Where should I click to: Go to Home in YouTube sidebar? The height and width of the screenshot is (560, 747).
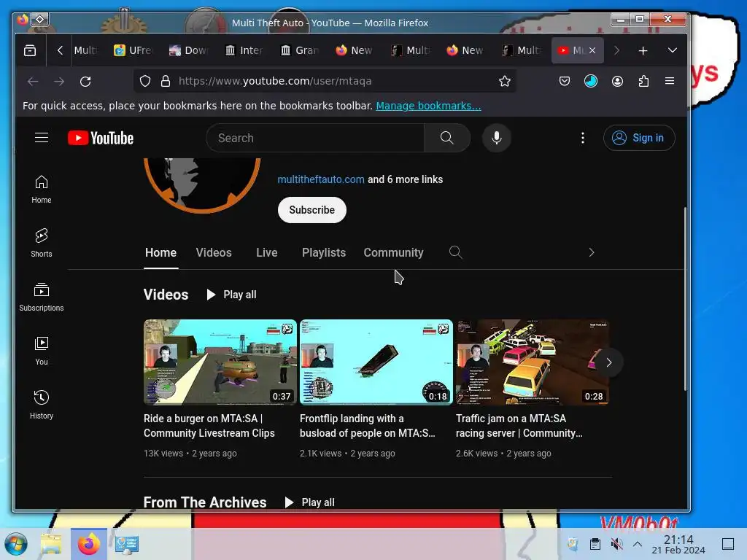click(x=42, y=189)
